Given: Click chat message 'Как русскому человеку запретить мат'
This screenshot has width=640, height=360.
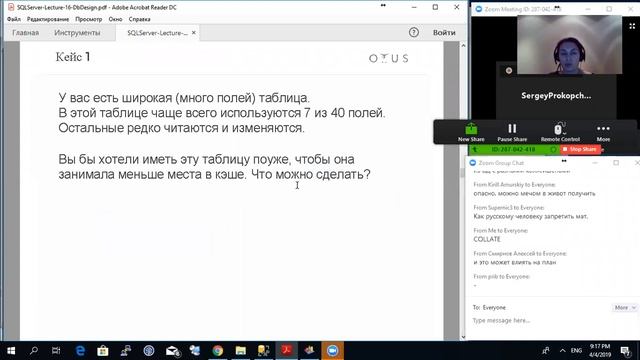Looking at the screenshot, I should (x=531, y=216).
